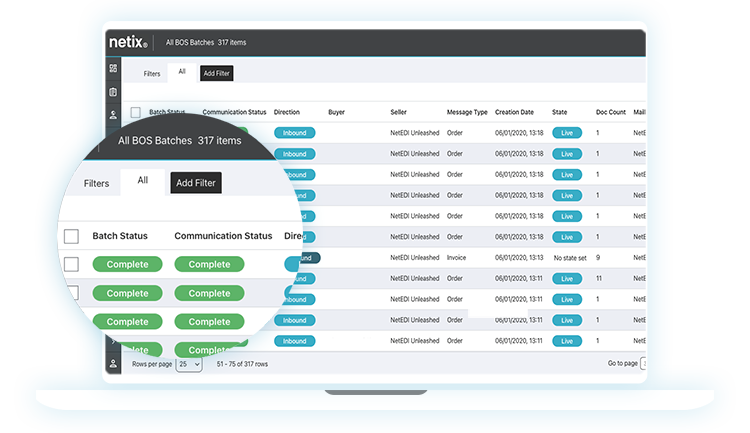
Task: Sort by the Message Type column header
Action: [x=467, y=112]
